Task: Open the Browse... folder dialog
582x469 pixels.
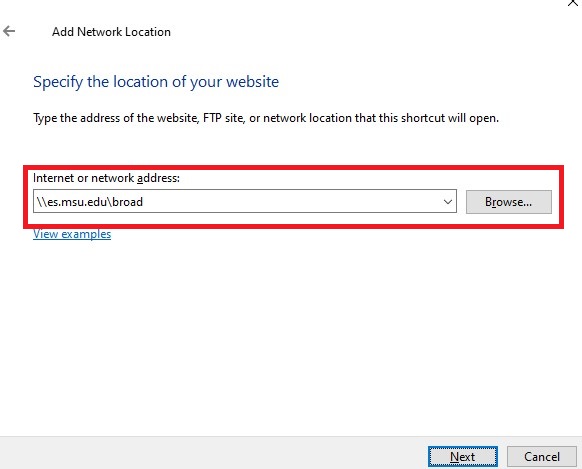Action: [509, 202]
